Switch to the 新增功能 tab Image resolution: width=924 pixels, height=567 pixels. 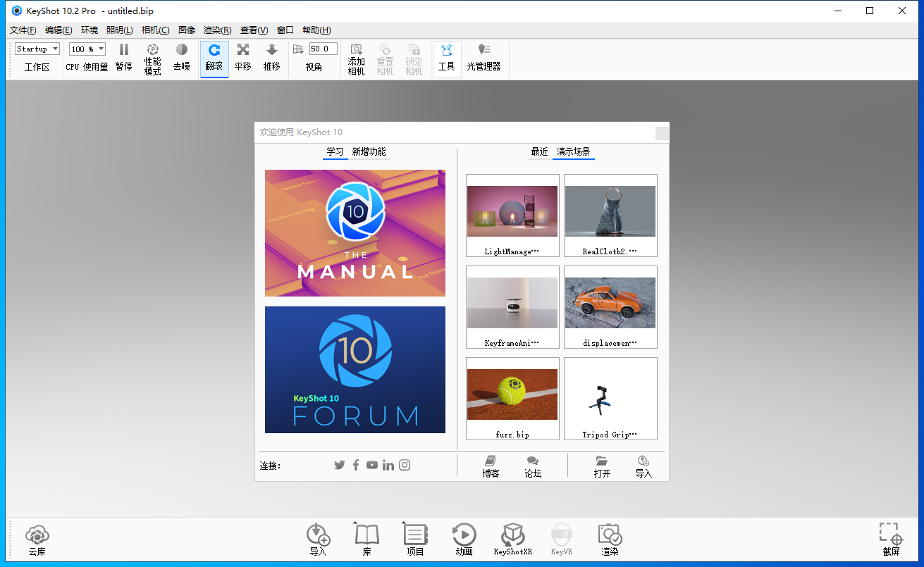(369, 152)
